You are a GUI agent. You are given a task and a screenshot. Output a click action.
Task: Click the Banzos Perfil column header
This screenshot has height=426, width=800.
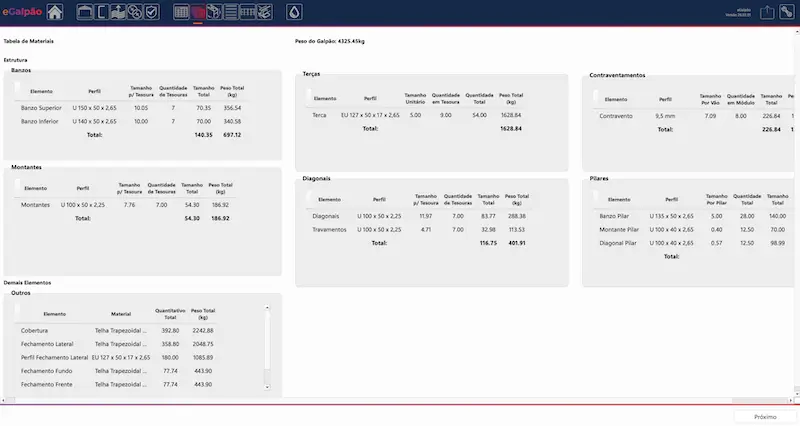click(x=94, y=91)
